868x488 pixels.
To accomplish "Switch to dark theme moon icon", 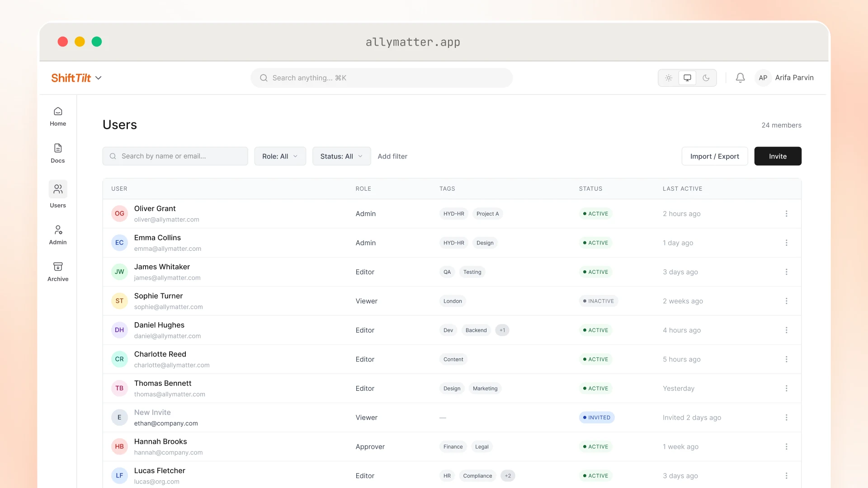I will click(706, 78).
